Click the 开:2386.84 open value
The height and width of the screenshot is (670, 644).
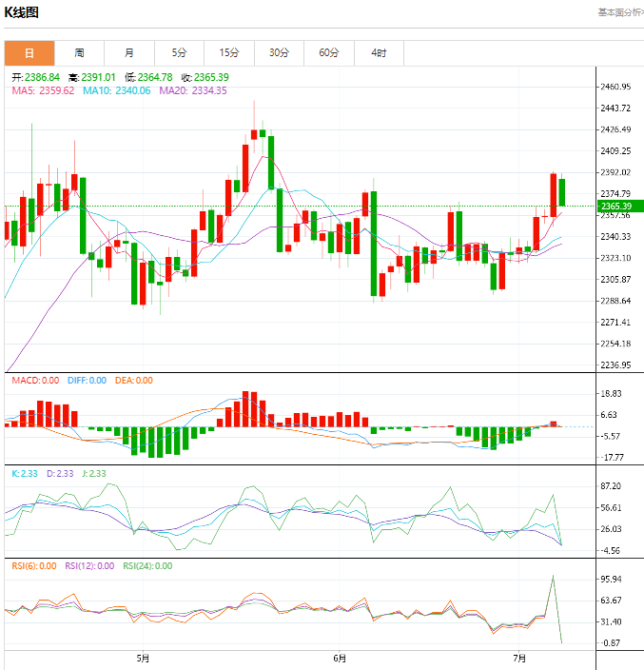click(x=35, y=77)
